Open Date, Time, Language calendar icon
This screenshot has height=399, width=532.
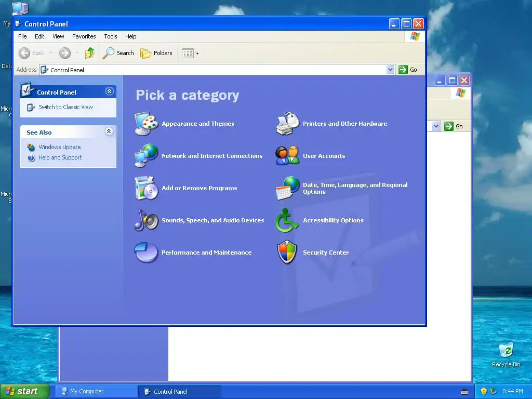tap(288, 188)
